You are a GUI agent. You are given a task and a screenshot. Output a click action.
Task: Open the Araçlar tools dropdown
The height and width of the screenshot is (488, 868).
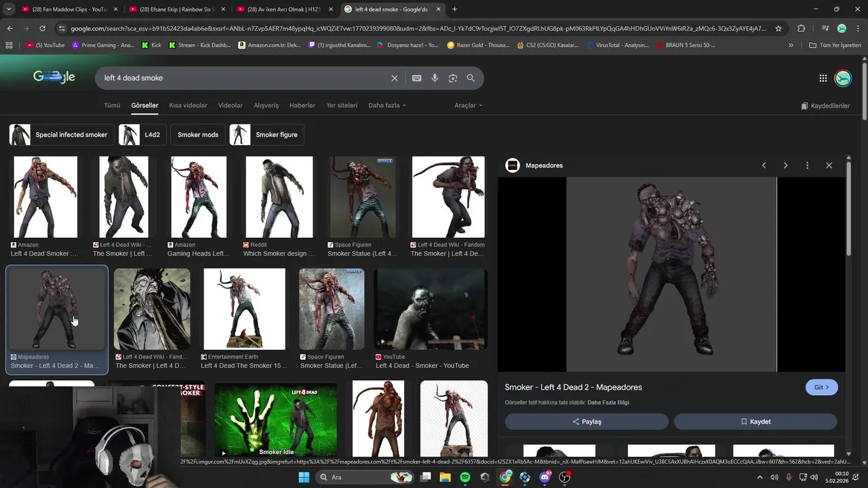468,106
